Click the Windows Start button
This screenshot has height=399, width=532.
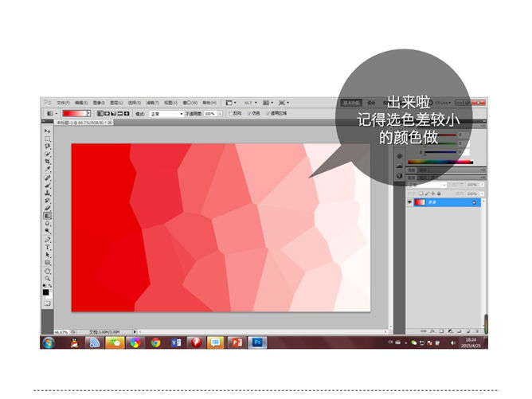coord(49,342)
